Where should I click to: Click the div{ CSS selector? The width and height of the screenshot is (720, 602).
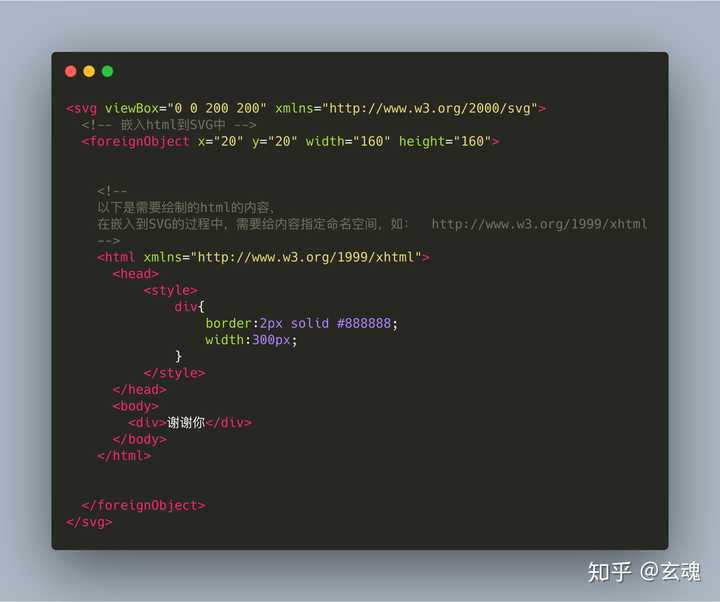tap(189, 307)
